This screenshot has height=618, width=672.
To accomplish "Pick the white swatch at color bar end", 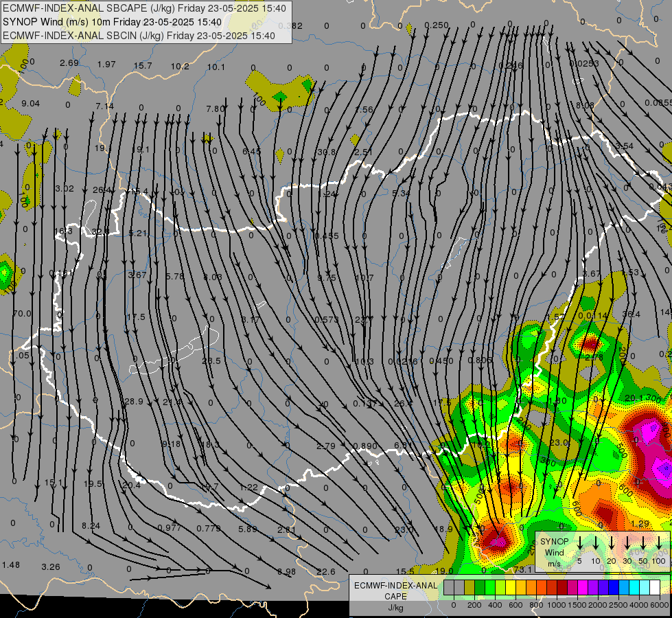I will click(x=654, y=588).
